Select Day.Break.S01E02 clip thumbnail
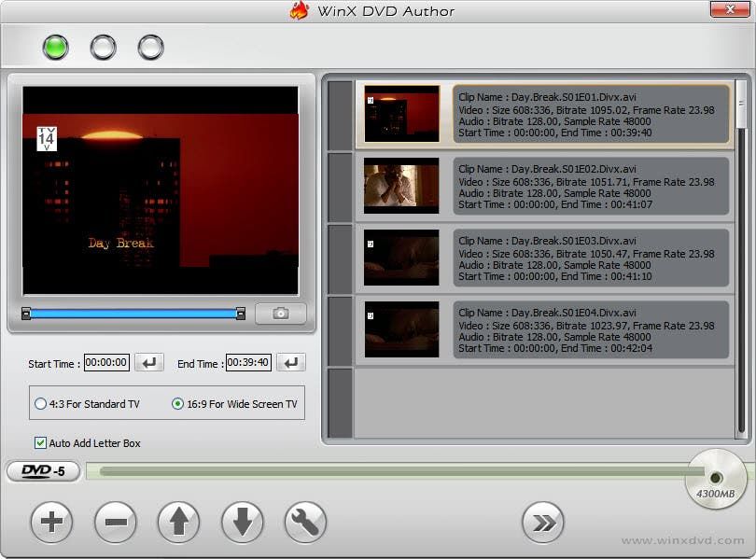756x559 pixels. pyautogui.click(x=401, y=186)
